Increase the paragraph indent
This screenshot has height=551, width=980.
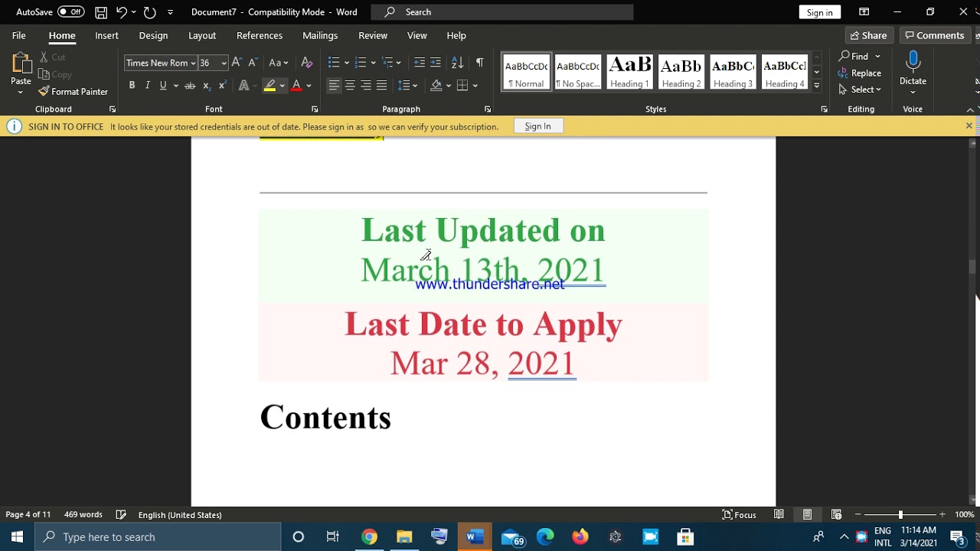[x=436, y=63]
